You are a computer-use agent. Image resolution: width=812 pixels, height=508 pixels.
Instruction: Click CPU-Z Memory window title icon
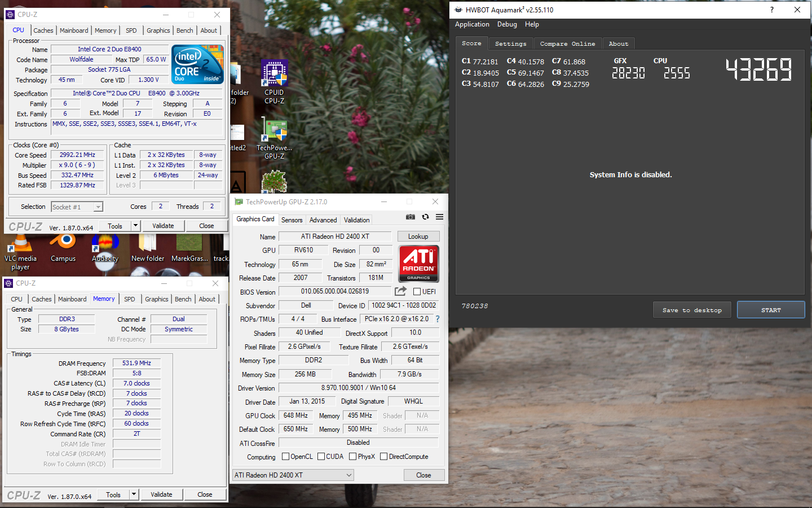coord(8,283)
